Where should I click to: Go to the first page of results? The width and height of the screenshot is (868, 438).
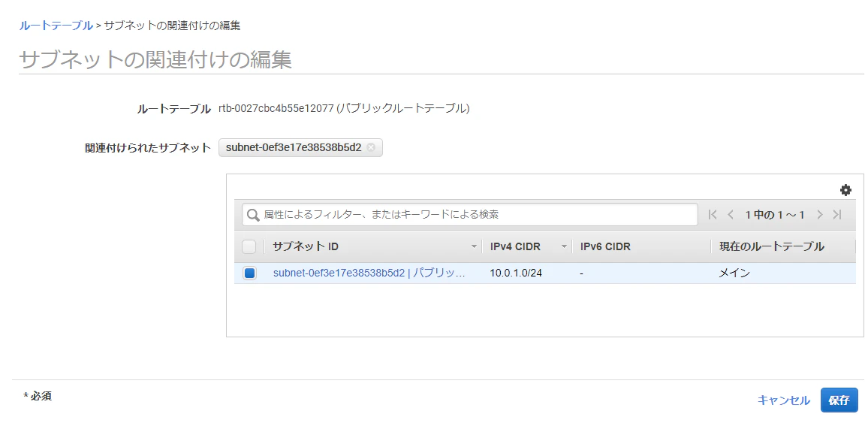(713, 214)
